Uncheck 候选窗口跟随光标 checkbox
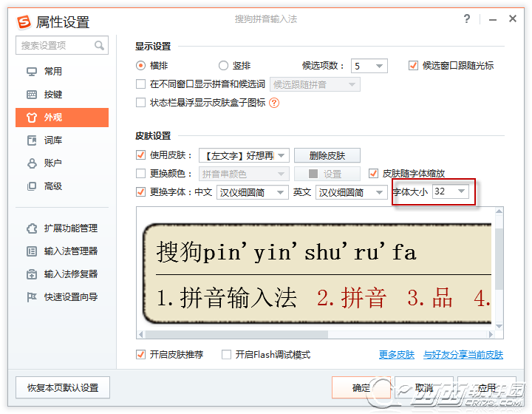 (414, 66)
